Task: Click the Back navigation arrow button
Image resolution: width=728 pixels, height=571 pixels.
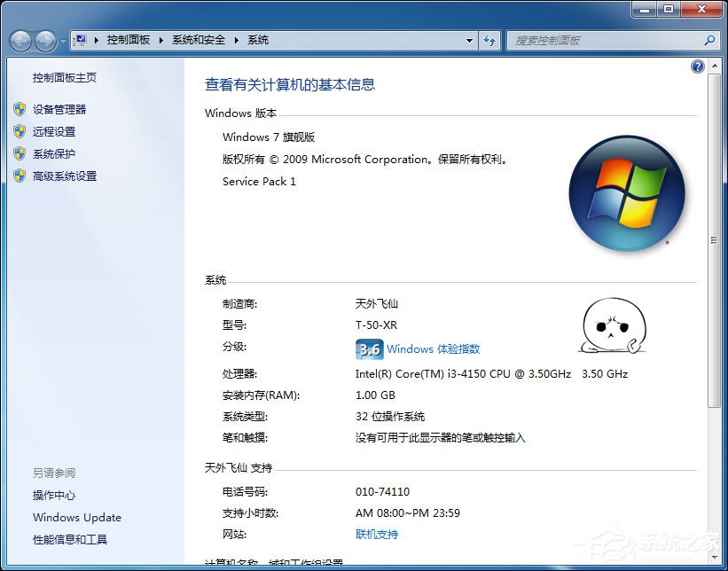Action: [20, 40]
